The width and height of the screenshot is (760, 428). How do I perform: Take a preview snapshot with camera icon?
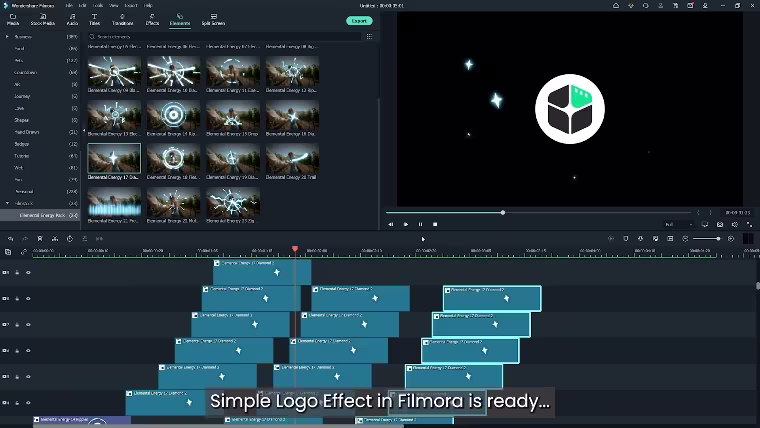[x=720, y=224]
